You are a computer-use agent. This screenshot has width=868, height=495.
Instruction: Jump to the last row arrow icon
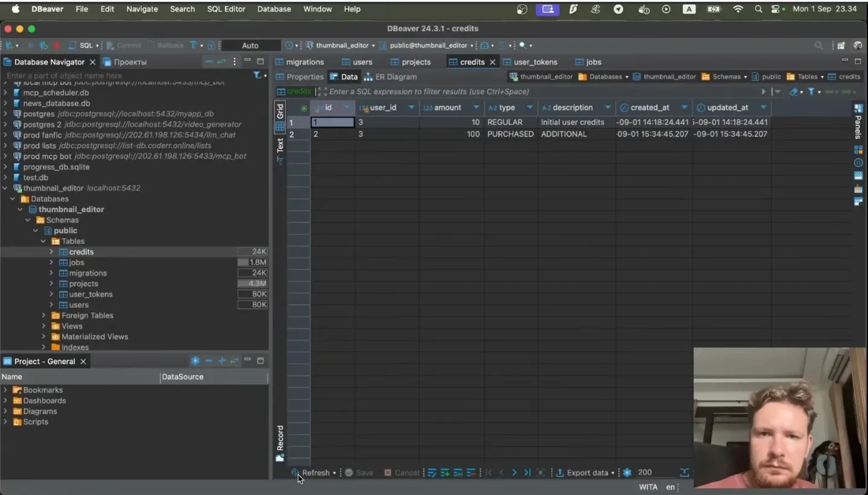527,473
